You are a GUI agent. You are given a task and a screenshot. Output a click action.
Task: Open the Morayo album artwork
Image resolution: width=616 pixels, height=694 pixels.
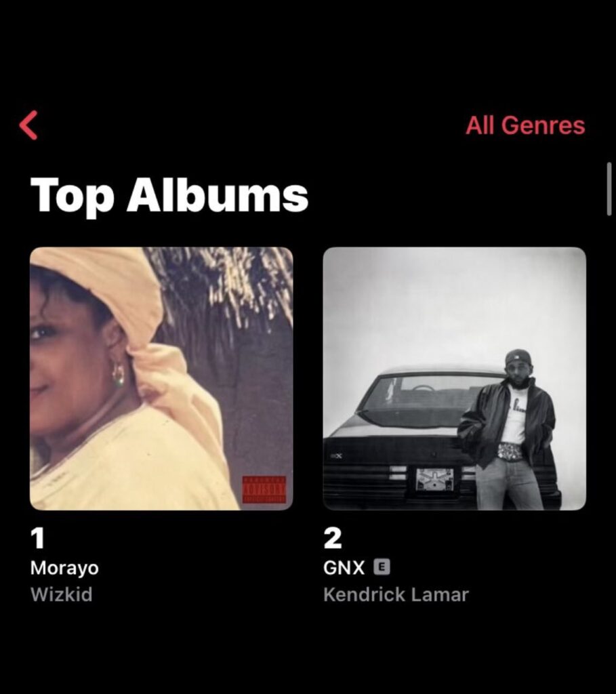[161, 378]
